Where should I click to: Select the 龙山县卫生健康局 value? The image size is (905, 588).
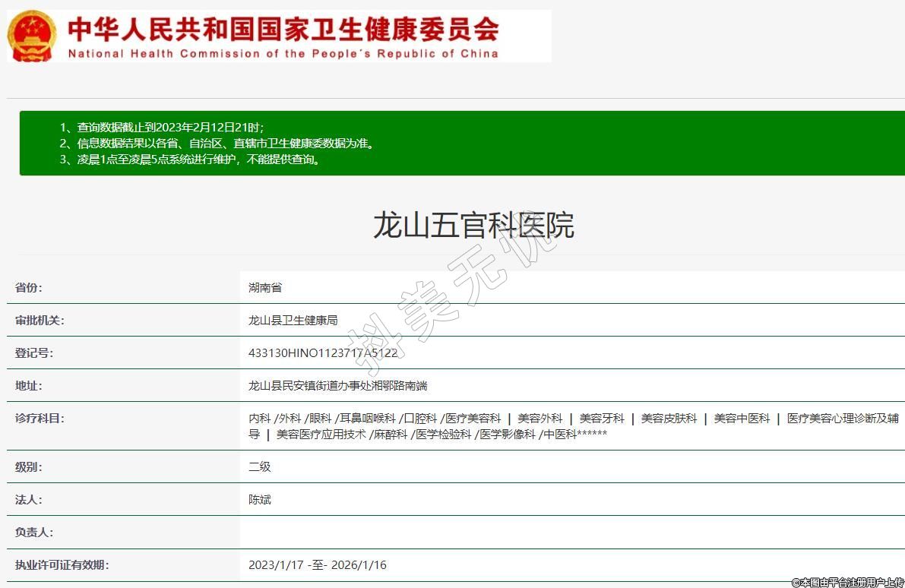(x=293, y=321)
